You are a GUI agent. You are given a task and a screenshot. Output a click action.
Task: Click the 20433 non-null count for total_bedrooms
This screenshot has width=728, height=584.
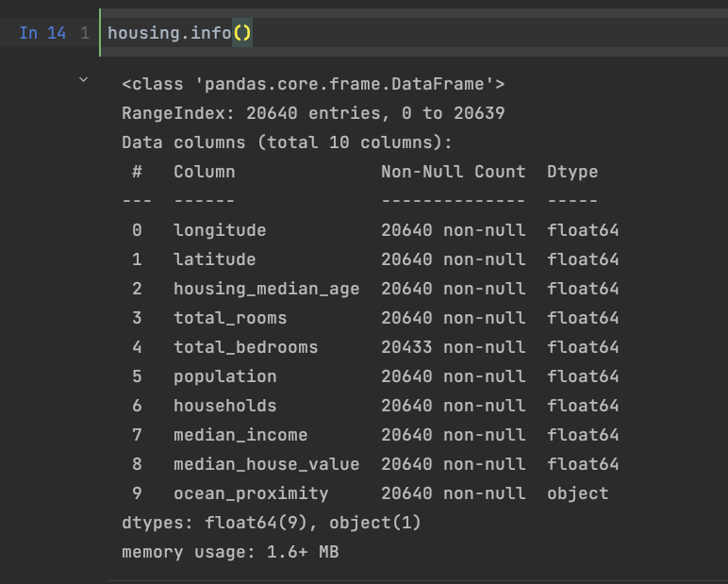(x=406, y=347)
